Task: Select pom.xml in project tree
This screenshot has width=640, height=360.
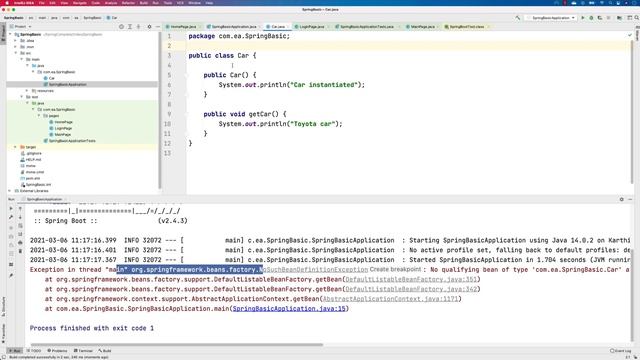Action: [31, 178]
